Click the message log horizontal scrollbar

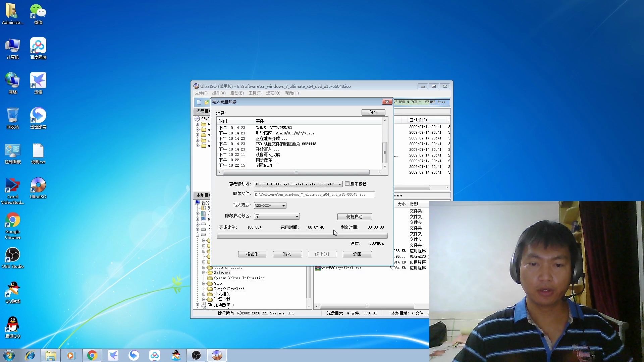(296, 172)
